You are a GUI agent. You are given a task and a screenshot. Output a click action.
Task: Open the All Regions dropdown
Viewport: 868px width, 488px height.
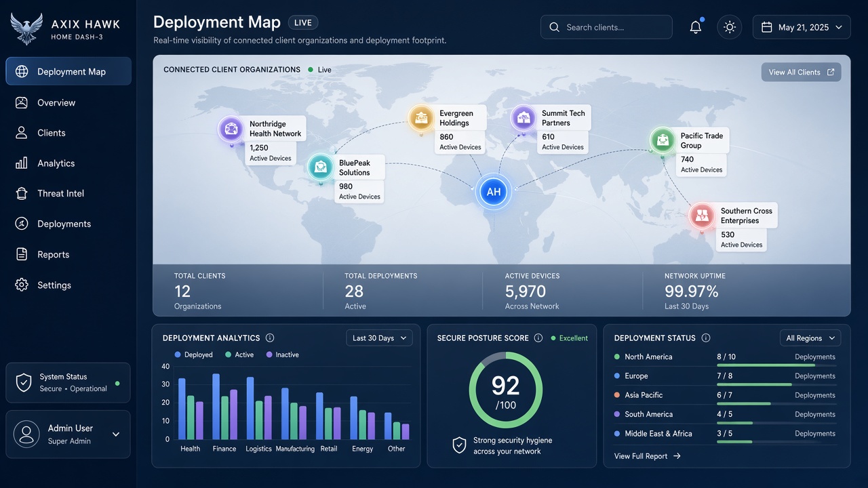click(x=810, y=338)
